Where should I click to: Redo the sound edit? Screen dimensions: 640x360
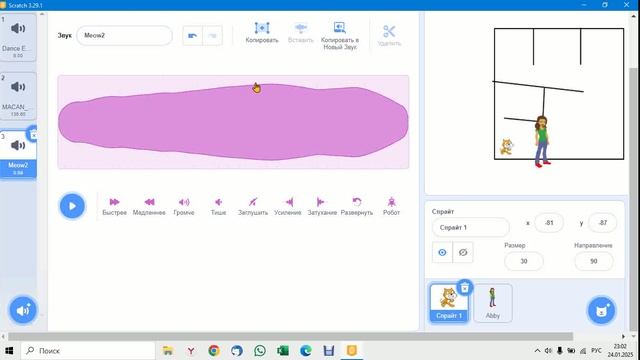tap(212, 36)
